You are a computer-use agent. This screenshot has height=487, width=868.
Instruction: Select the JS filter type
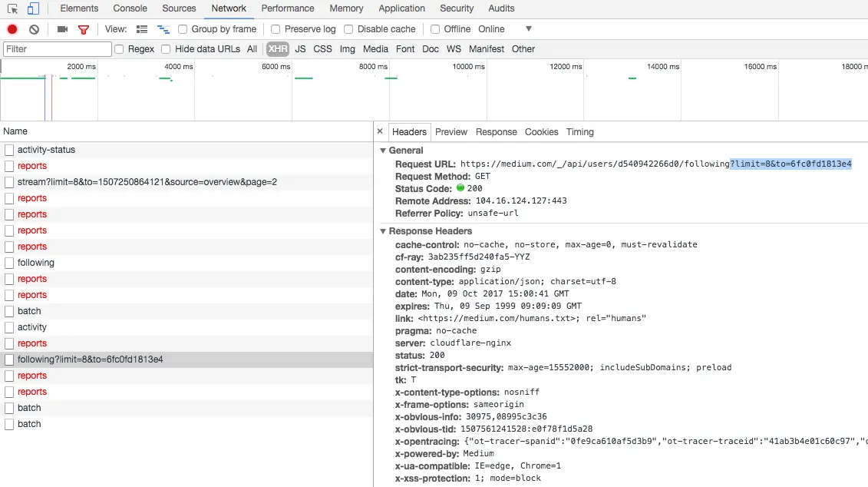(300, 49)
